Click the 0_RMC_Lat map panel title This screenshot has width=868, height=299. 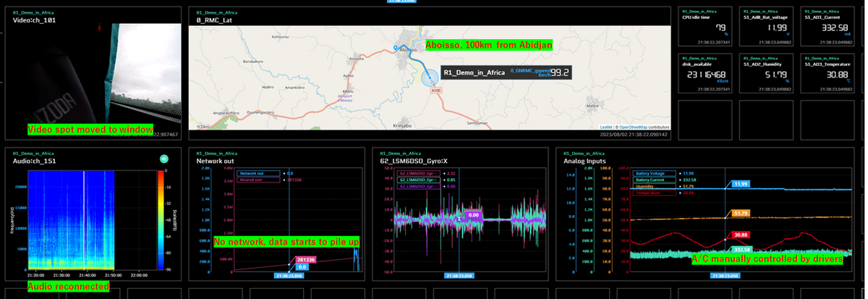pyautogui.click(x=214, y=20)
